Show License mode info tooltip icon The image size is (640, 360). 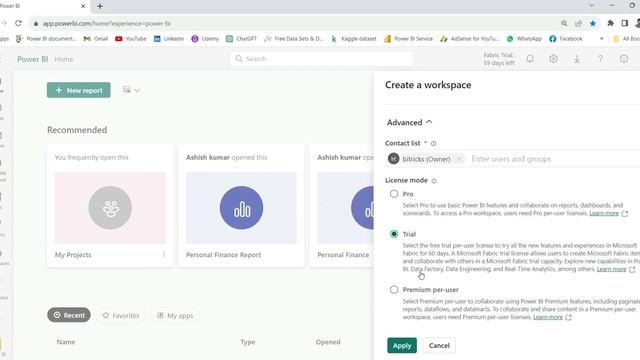tap(434, 180)
